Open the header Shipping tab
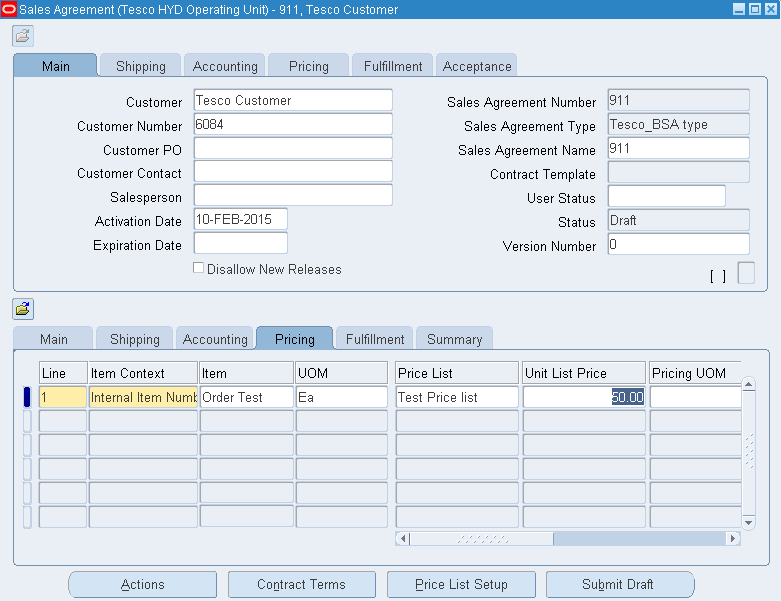781x601 pixels. click(140, 66)
